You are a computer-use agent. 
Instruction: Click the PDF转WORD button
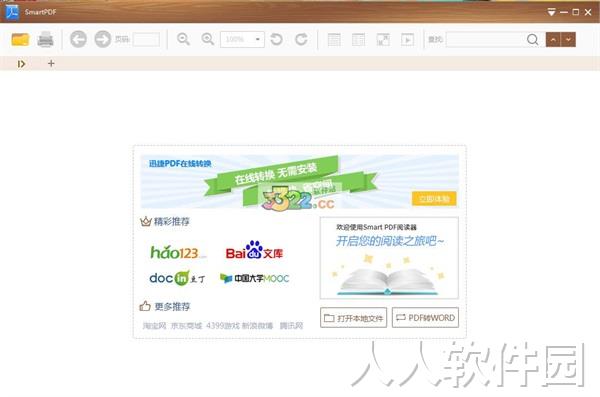[426, 318]
